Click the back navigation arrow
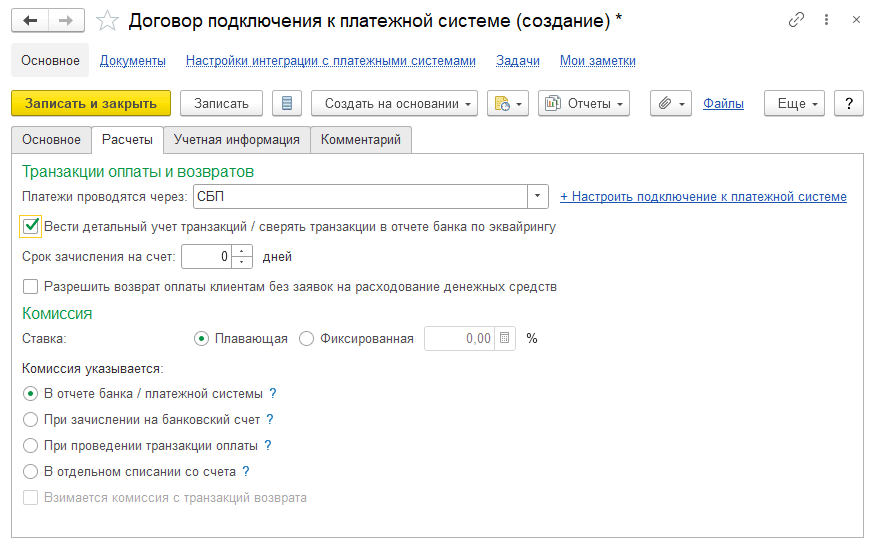Viewport: 882px width, 548px height. (x=30, y=20)
